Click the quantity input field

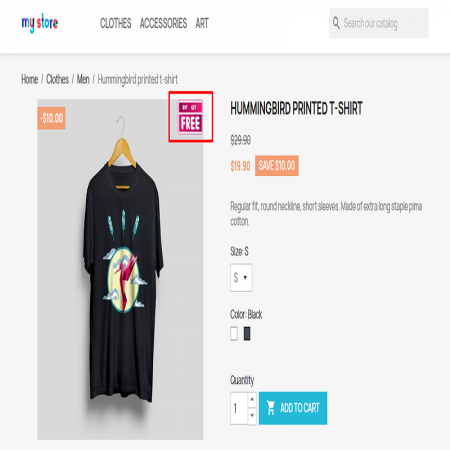239,408
